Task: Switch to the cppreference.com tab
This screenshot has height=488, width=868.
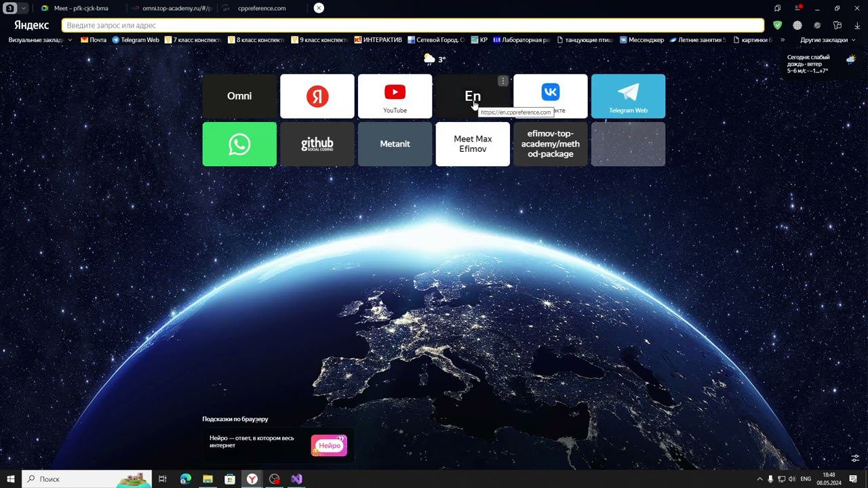Action: coord(261,8)
